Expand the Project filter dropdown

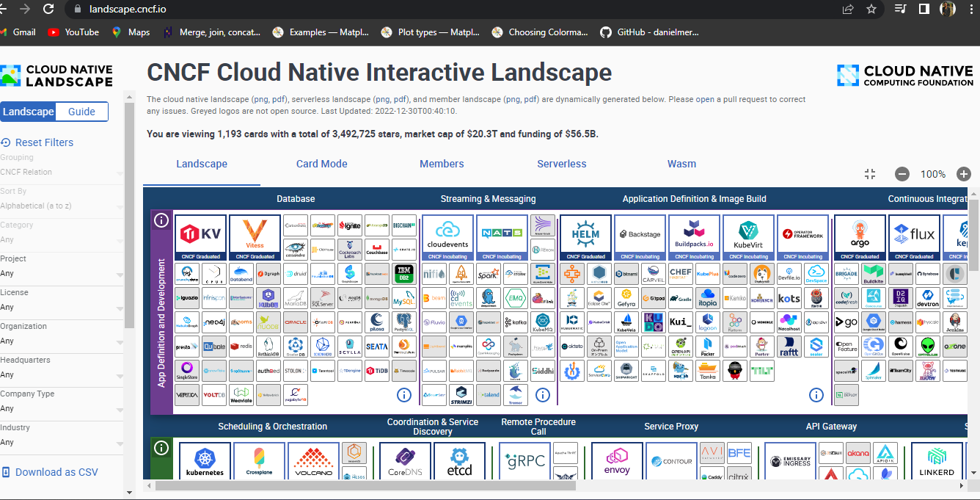(62, 273)
